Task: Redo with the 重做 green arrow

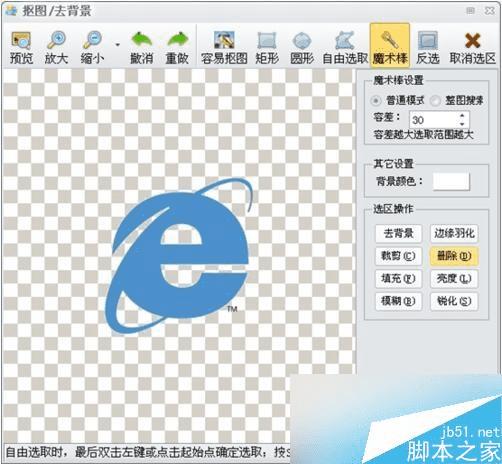Action: pyautogui.click(x=177, y=47)
